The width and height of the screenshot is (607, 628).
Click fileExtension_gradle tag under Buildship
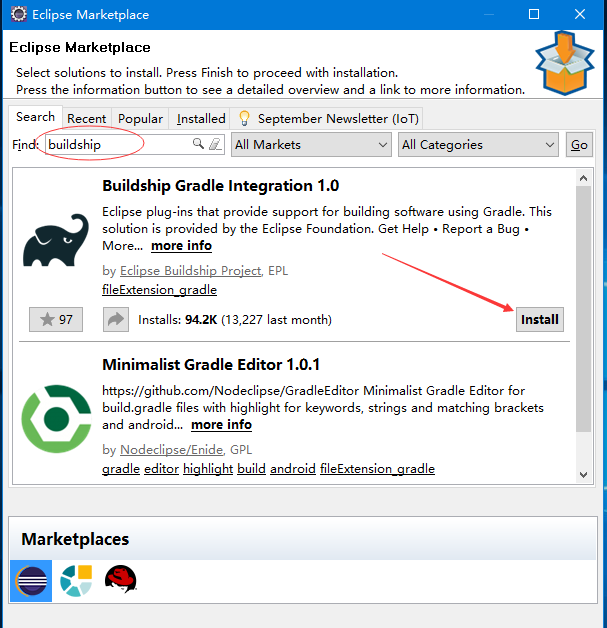[x=159, y=290]
